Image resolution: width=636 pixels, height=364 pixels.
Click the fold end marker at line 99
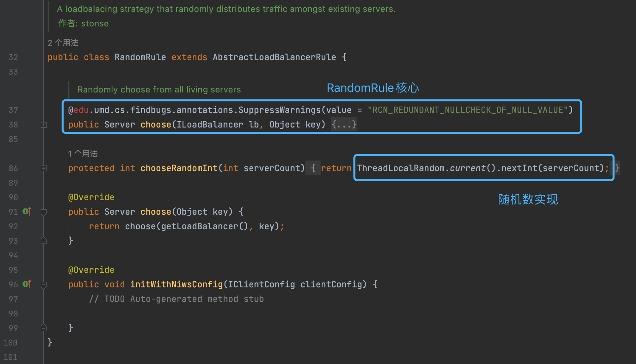pos(44,328)
